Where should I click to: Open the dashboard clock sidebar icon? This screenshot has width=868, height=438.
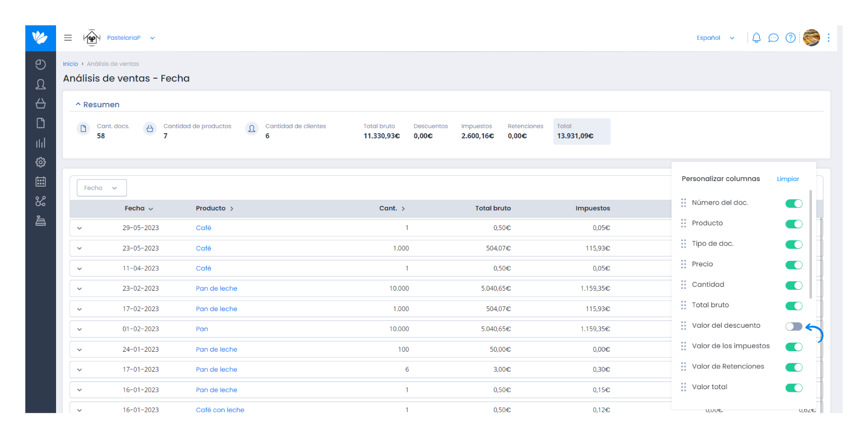(41, 65)
